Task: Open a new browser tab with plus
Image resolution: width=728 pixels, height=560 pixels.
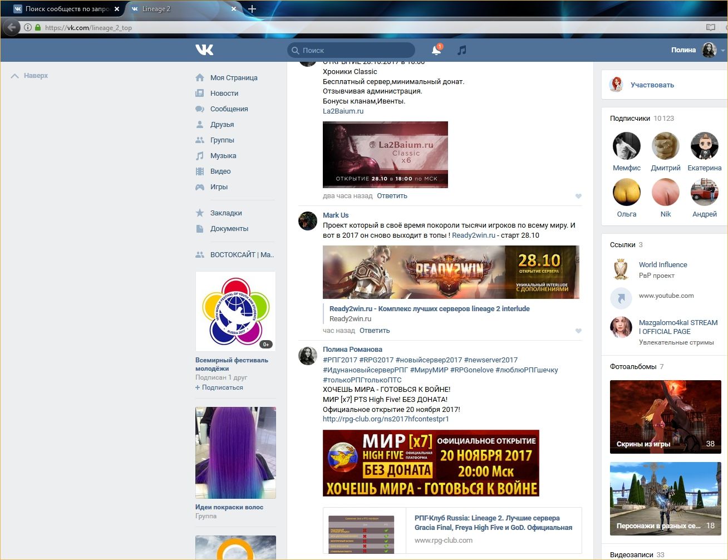Action: (252, 9)
